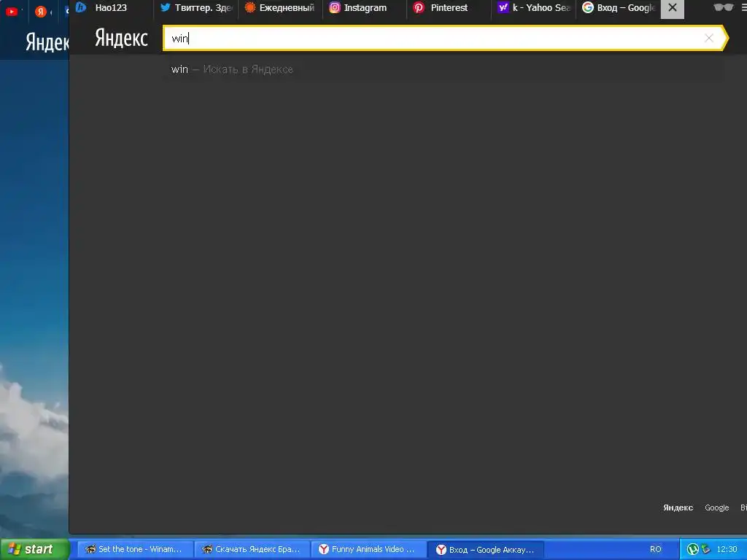Clear the search field with the X

click(709, 38)
